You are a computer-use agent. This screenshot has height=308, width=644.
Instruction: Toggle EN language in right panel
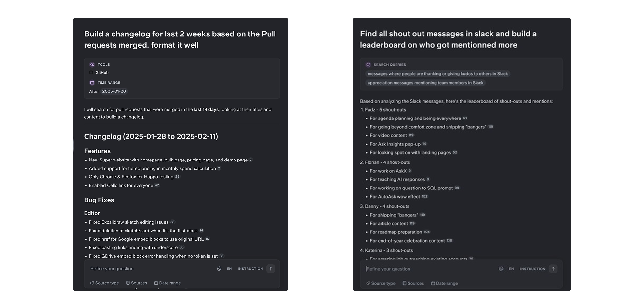coord(511,269)
